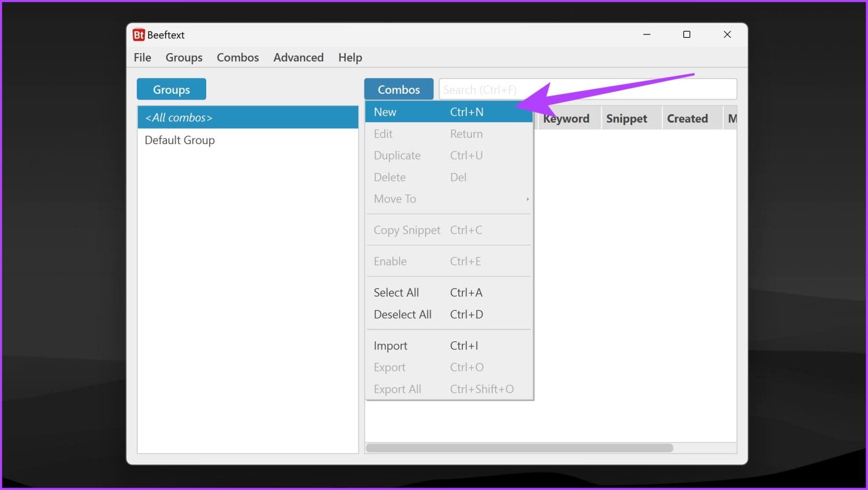Open the Help menu
This screenshot has height=490, width=868.
coord(350,57)
